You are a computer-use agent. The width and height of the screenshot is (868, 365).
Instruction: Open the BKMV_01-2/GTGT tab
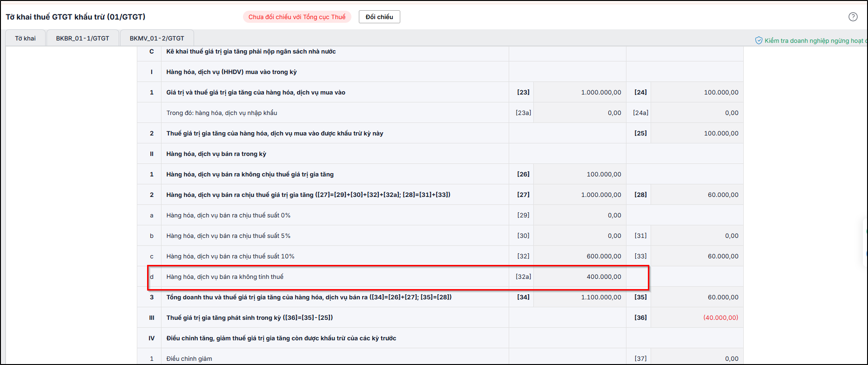coord(157,38)
